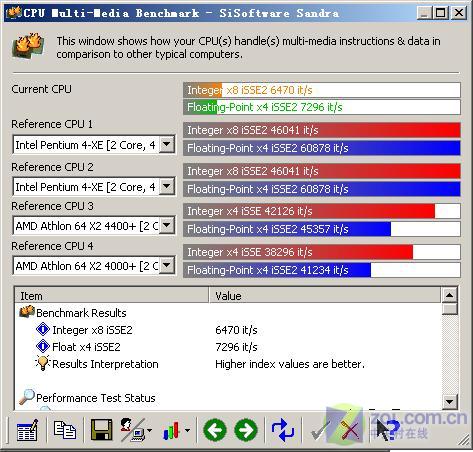473x452 pixels.
Task: Open dropdown arrow next to connect icon
Action: point(149,431)
